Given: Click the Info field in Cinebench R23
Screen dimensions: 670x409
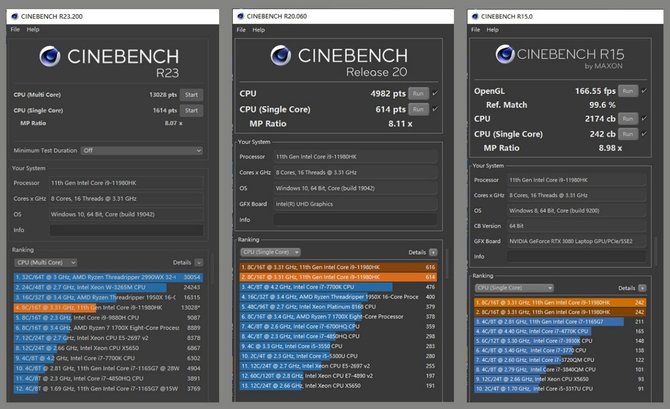Looking at the screenshot, I should tap(126, 230).
